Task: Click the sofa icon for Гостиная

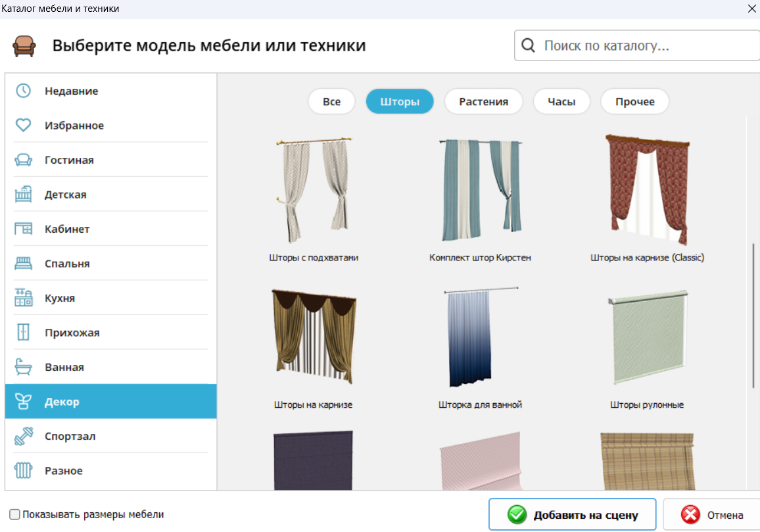Action: [x=23, y=160]
